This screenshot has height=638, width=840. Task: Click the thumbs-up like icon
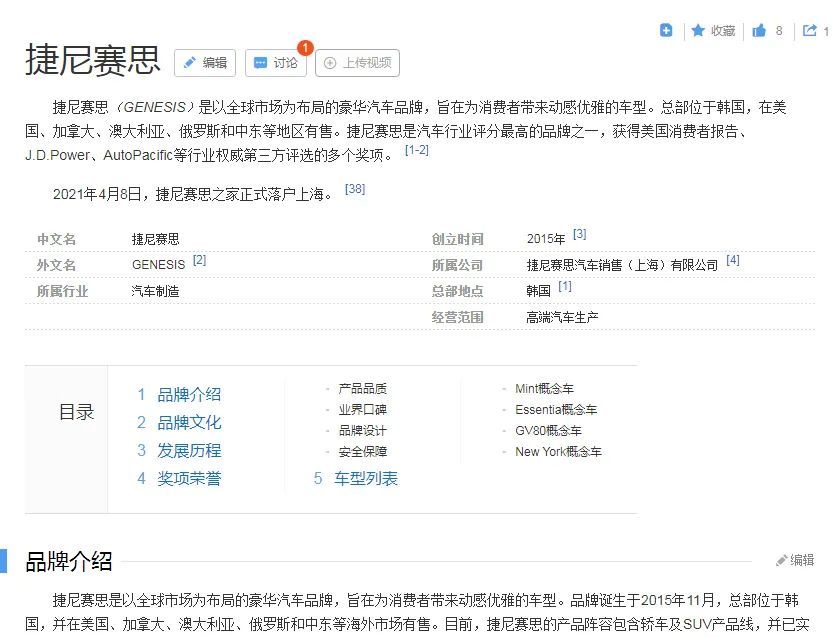pos(759,31)
